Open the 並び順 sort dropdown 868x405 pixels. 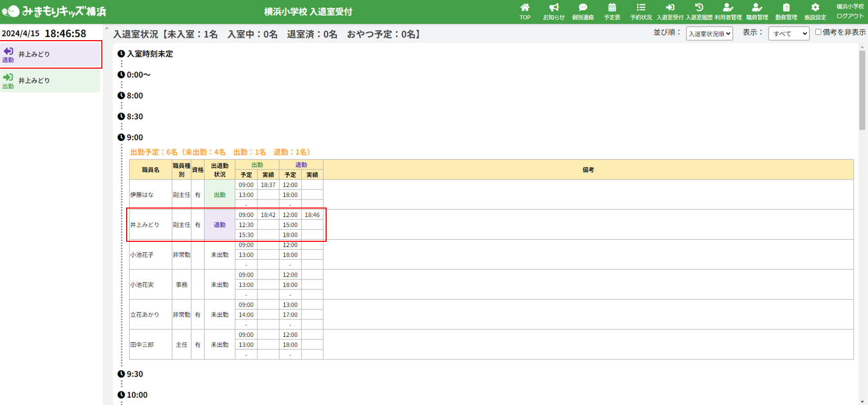(x=709, y=34)
